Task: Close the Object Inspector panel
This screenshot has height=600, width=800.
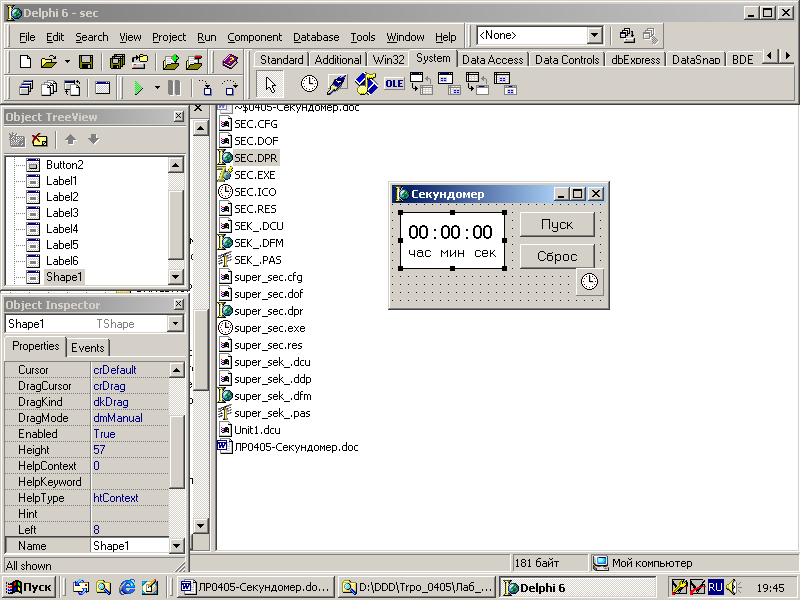Action: click(x=179, y=304)
